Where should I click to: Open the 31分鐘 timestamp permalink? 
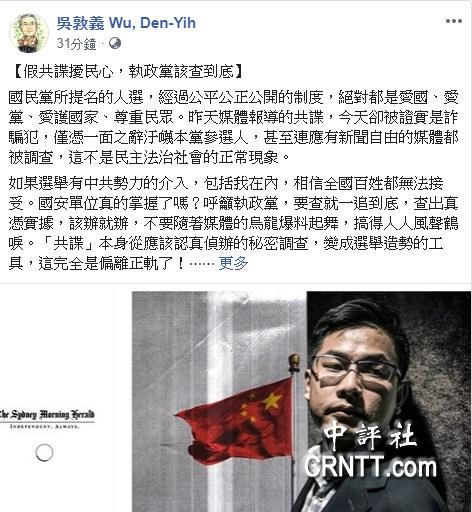click(x=76, y=44)
